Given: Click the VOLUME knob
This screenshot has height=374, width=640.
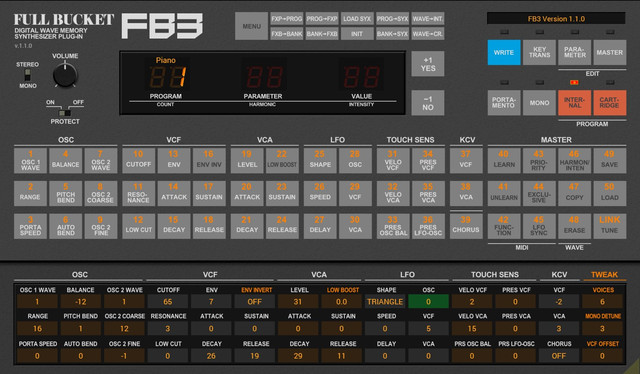Looking at the screenshot, I should [x=65, y=75].
